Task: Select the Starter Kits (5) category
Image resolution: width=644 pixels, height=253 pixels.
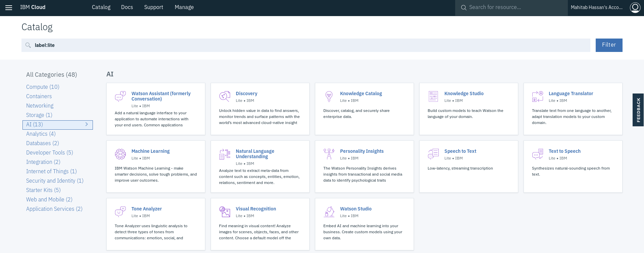Action: (43, 190)
